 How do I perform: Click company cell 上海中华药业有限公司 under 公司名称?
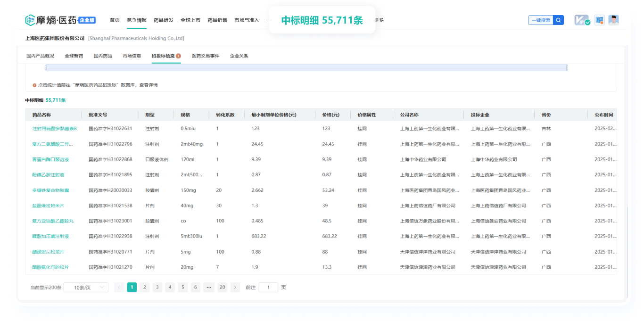(423, 159)
